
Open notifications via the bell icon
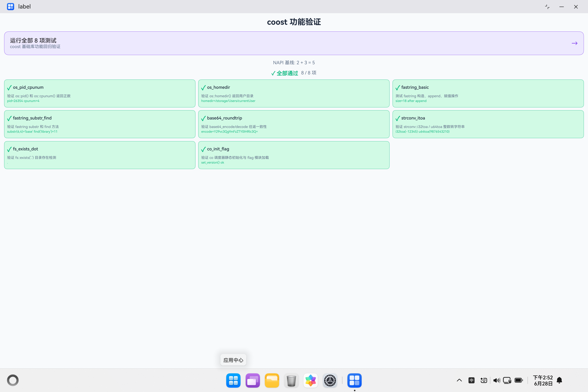[x=560, y=380]
